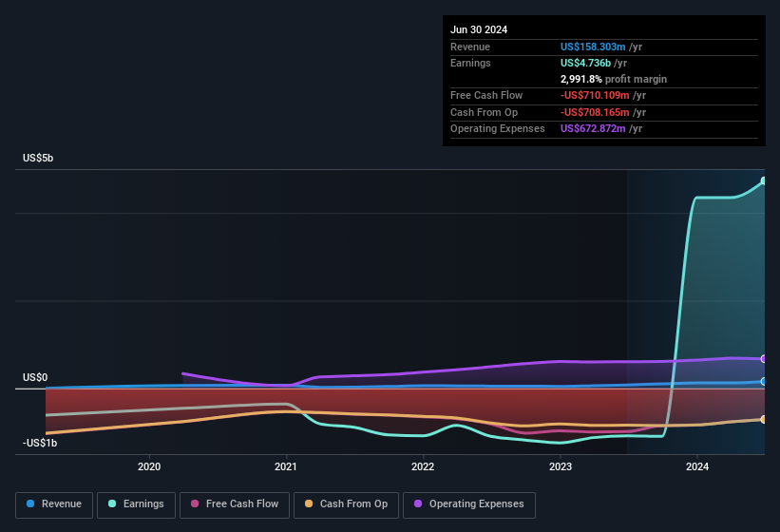
Task: Click the US$4.736b earnings value
Action: (585, 63)
